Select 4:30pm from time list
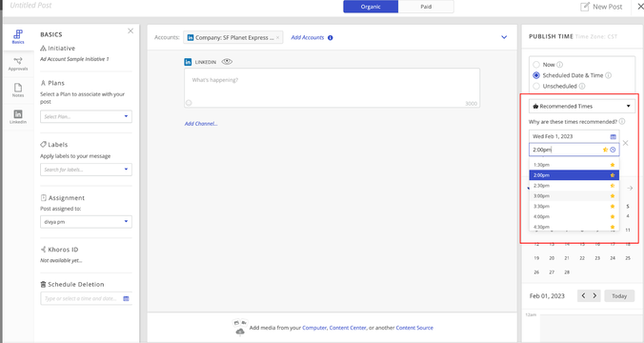This screenshot has width=644, height=343. point(574,227)
